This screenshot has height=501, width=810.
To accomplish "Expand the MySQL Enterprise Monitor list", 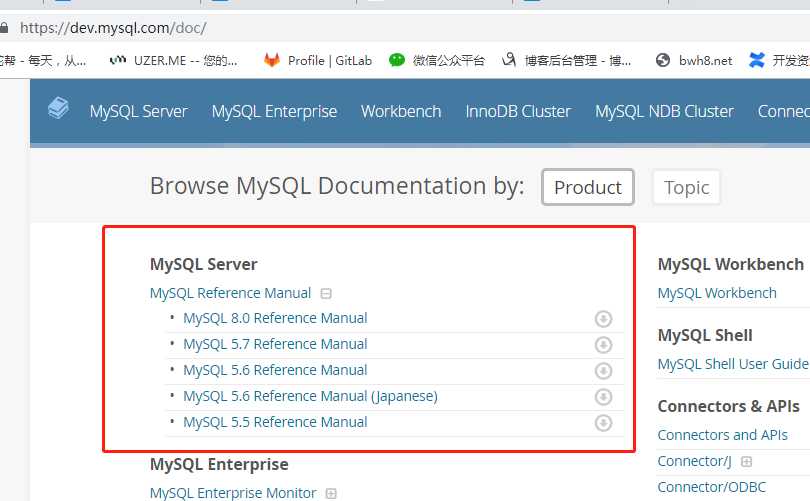I will click(331, 494).
